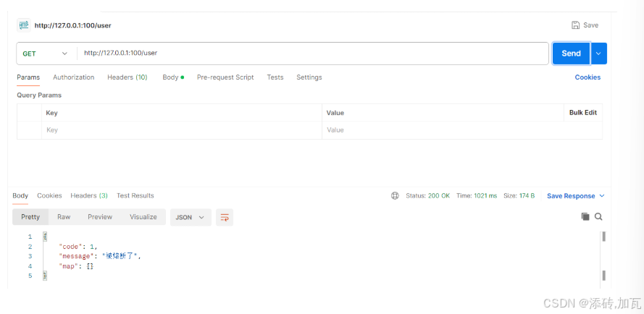Click the blue Send button
Viewport: 644px width, 314px height.
[x=572, y=54]
